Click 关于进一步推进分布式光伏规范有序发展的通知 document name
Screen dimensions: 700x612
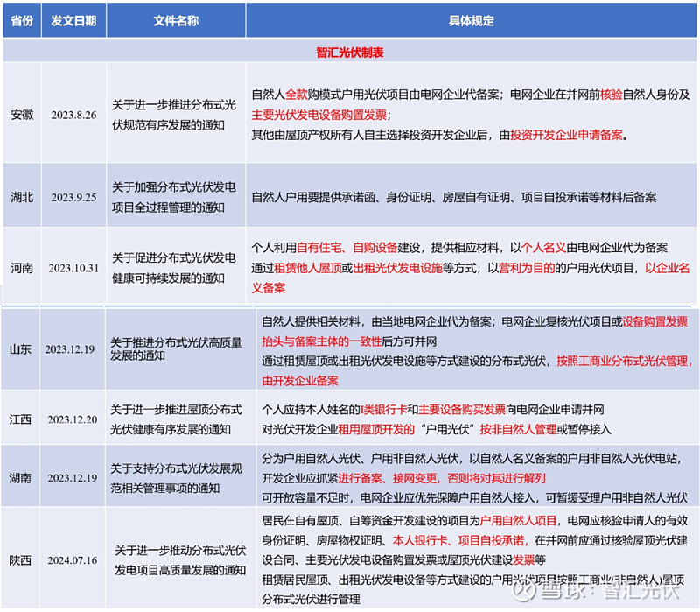173,115
